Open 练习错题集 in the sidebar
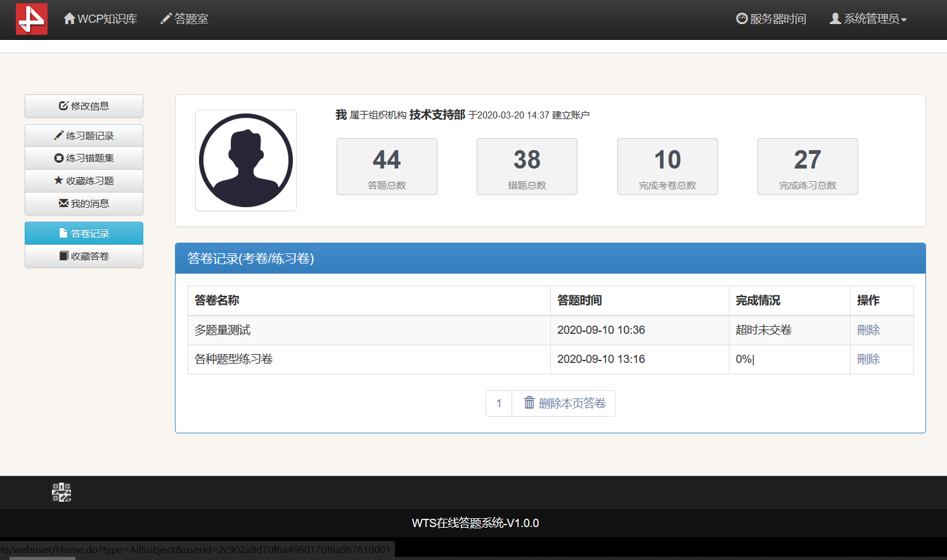947x560 pixels. pos(84,158)
